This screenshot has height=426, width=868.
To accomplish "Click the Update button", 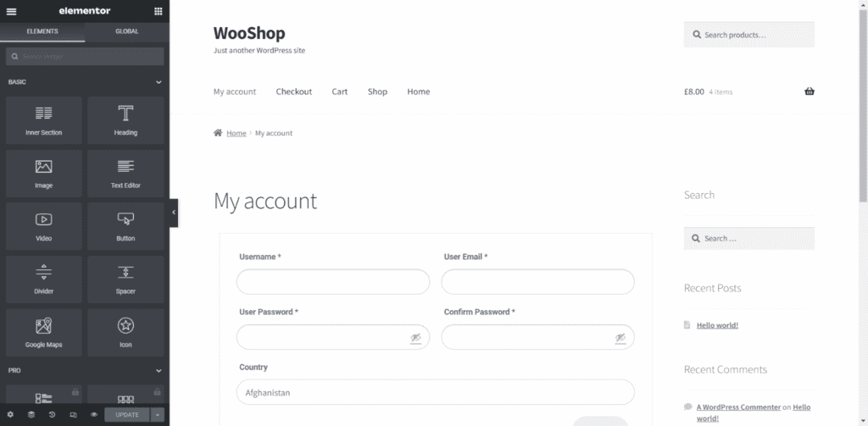I will pos(127,414).
